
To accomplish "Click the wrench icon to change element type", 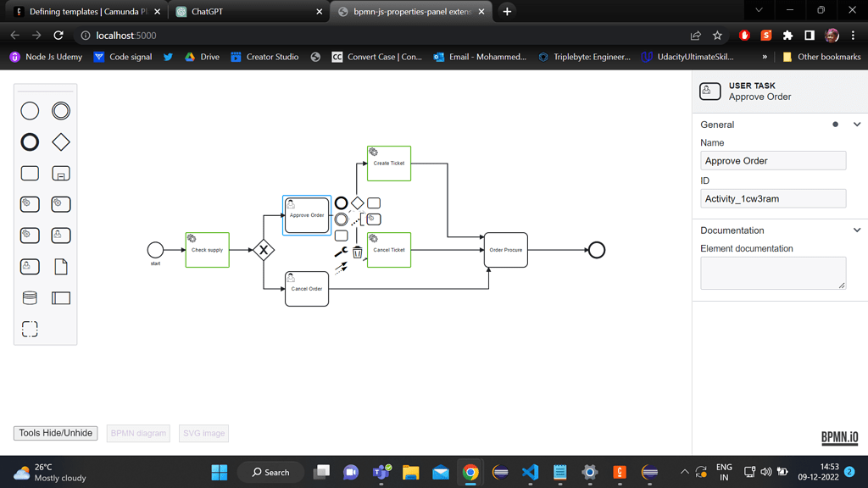I will coord(341,251).
